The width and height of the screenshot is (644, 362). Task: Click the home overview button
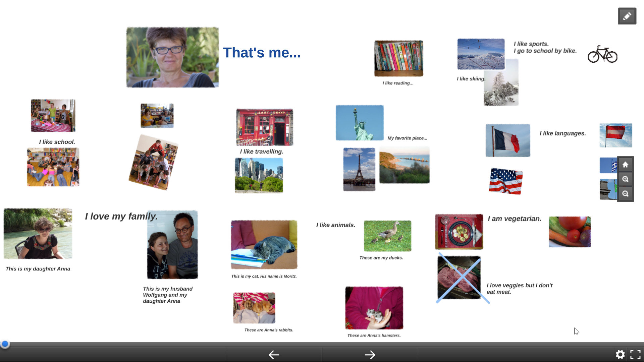(x=625, y=165)
